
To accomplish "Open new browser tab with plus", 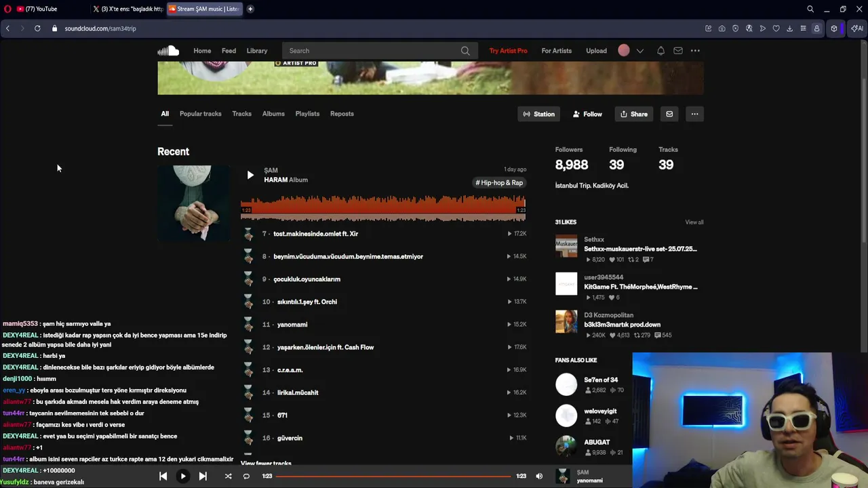I will pyautogui.click(x=250, y=9).
